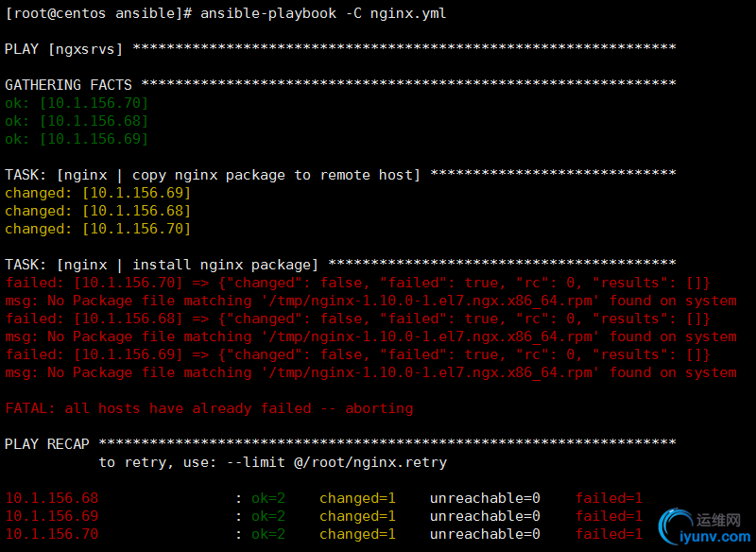This screenshot has height=552, width=756.
Task: Click ok result for host 10.1.156.68
Action: coord(77,121)
